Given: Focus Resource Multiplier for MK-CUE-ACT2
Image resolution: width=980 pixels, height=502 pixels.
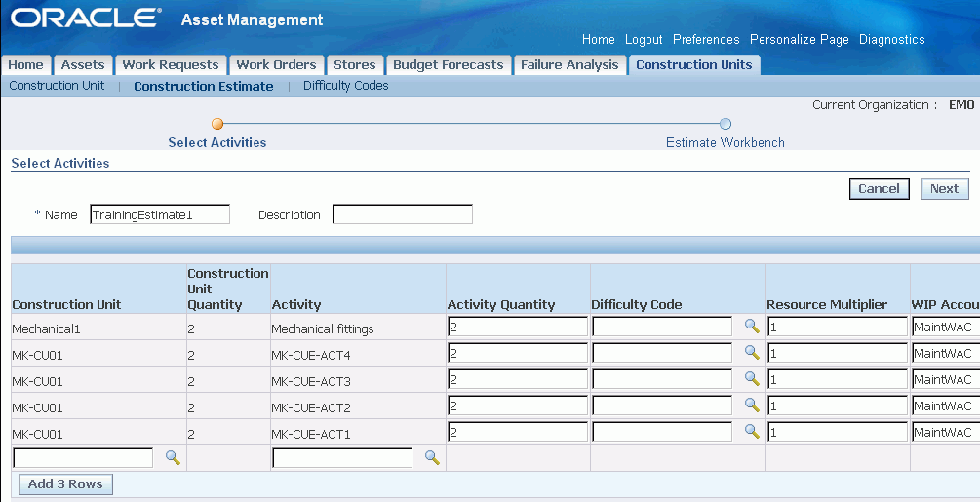Looking at the screenshot, I should (838, 405).
